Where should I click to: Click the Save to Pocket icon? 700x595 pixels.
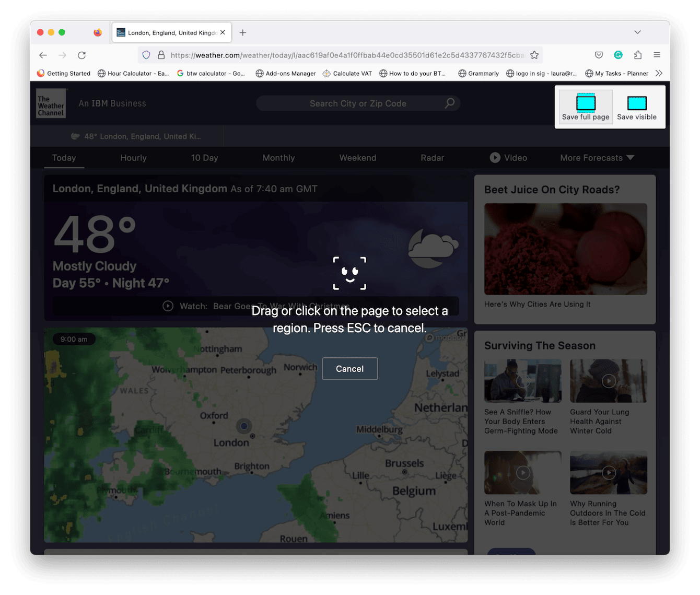coord(599,55)
